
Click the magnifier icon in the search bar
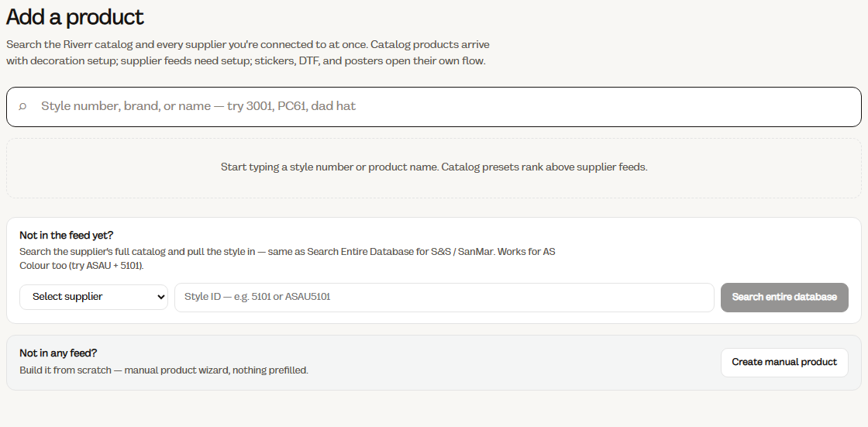click(x=22, y=106)
